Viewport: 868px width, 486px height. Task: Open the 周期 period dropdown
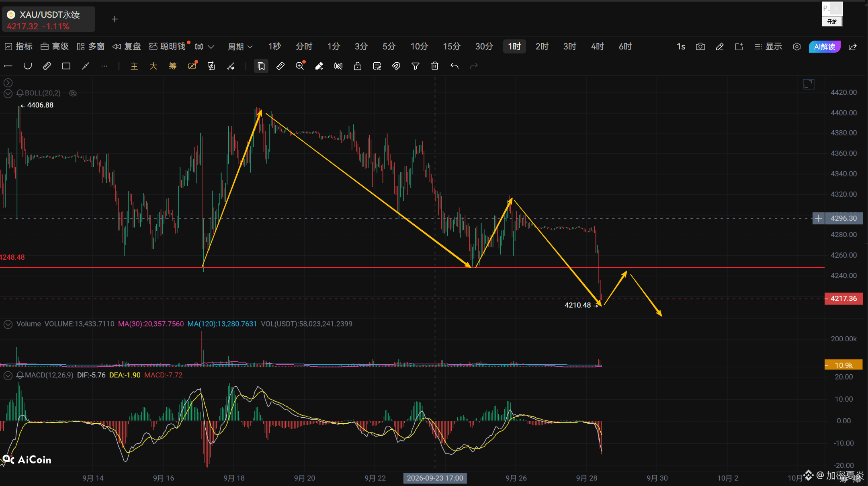point(240,47)
